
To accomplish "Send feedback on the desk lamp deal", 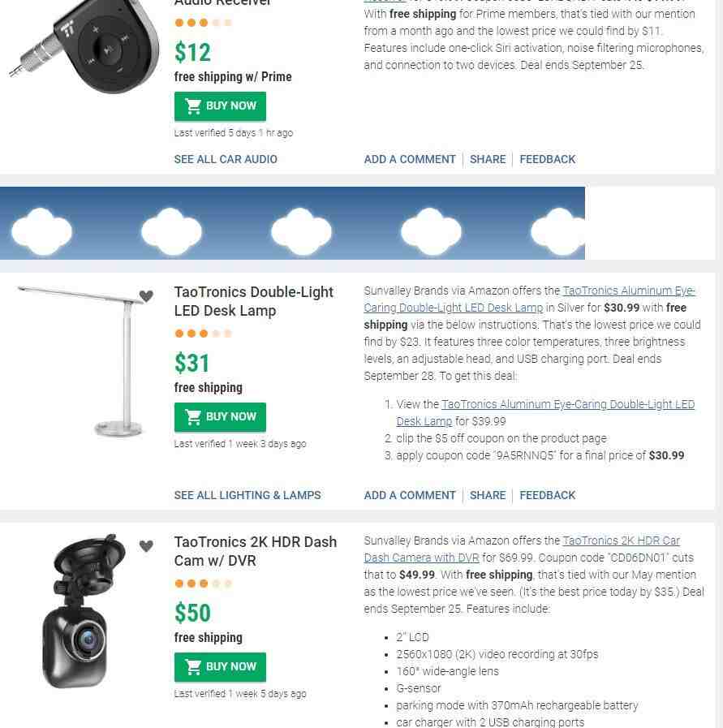I will tap(548, 495).
